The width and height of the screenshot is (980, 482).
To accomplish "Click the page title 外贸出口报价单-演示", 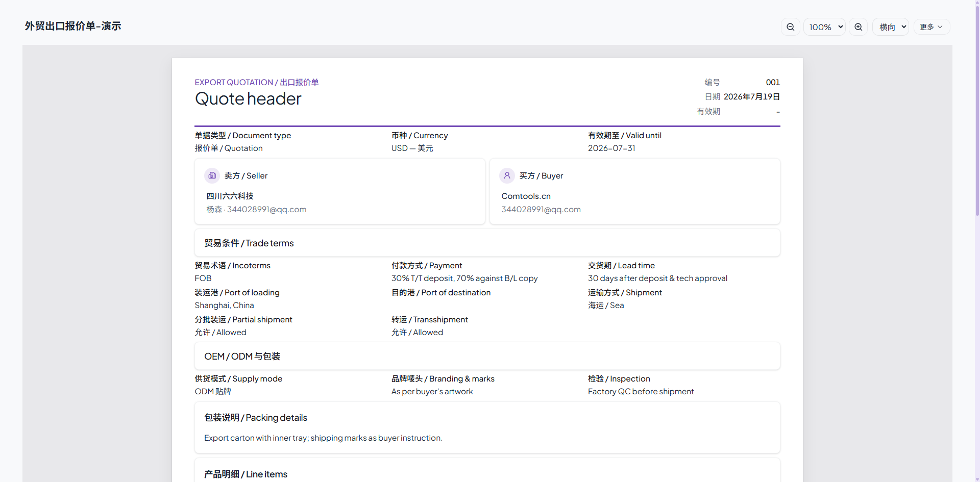I will pyautogui.click(x=73, y=26).
